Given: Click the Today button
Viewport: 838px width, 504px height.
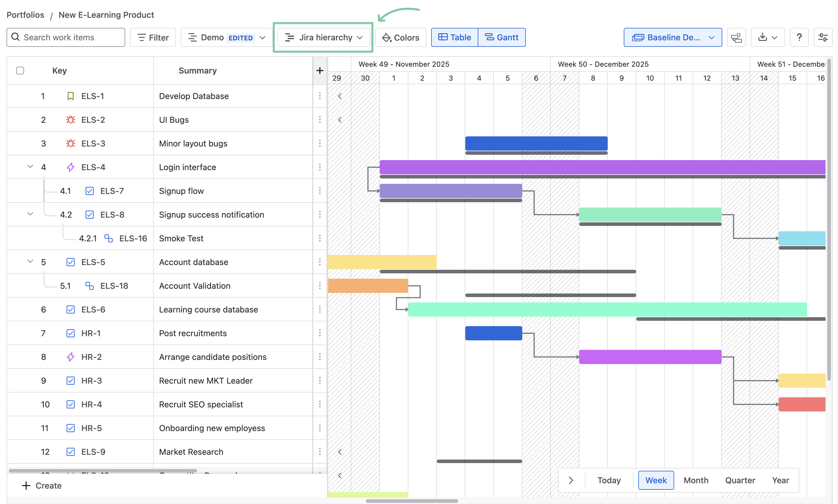Looking at the screenshot, I should tap(609, 480).
